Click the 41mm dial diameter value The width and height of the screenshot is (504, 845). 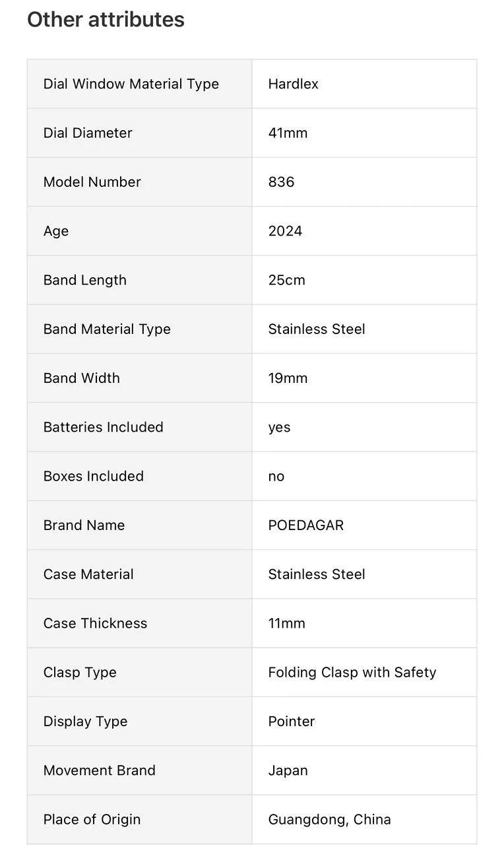tap(288, 133)
